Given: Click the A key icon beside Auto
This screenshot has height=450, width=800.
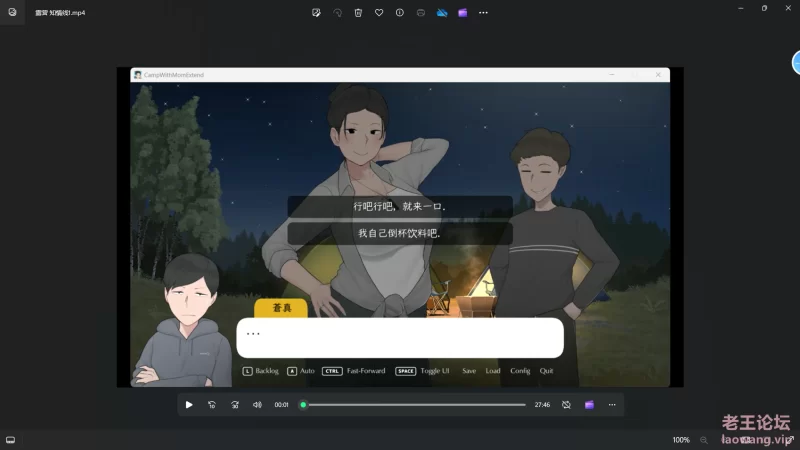Looking at the screenshot, I should click(x=292, y=371).
